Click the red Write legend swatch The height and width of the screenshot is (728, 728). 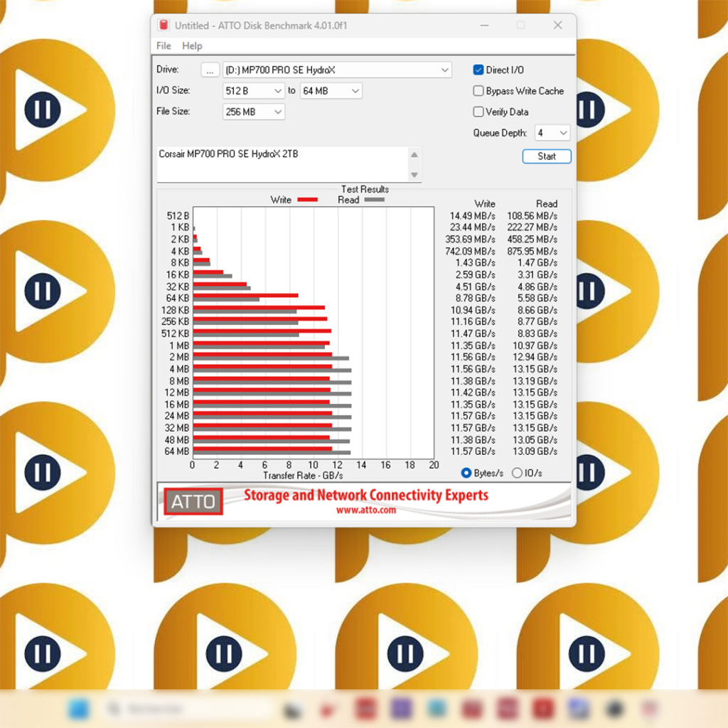(307, 200)
